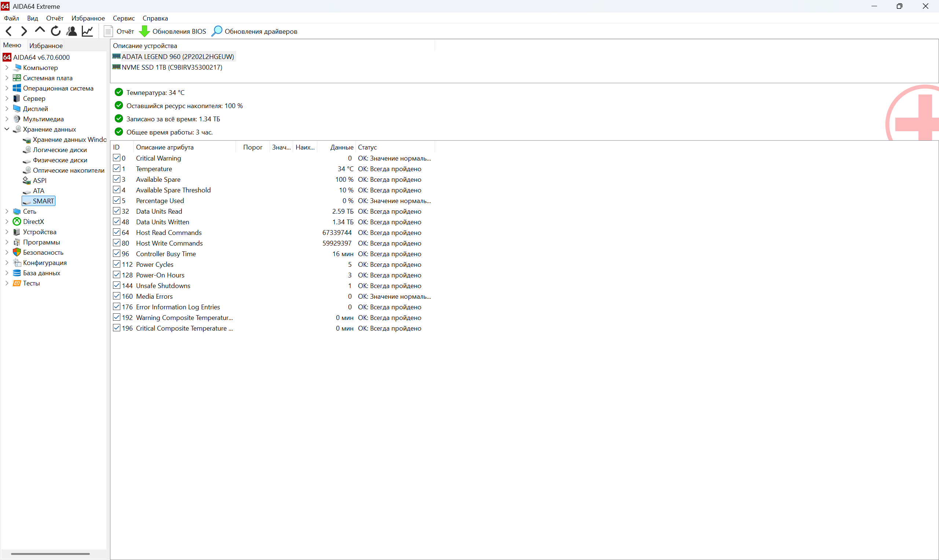
Task: Click the Refresh toolbar icon
Action: click(x=55, y=31)
